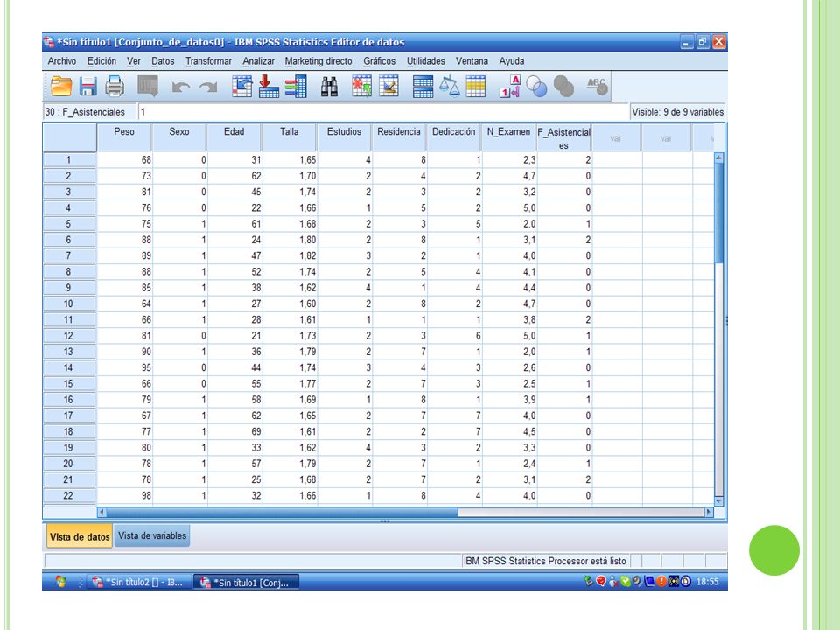The image size is (840, 630).
Task: Click the Go to variable icon
Action: pos(269,87)
